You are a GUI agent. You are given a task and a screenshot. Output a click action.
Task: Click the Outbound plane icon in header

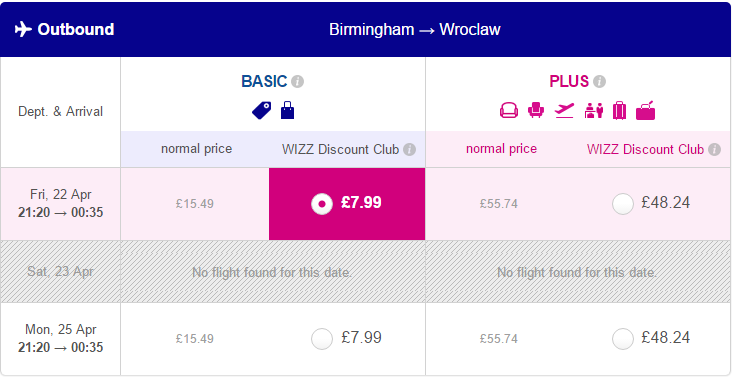[x=23, y=29]
